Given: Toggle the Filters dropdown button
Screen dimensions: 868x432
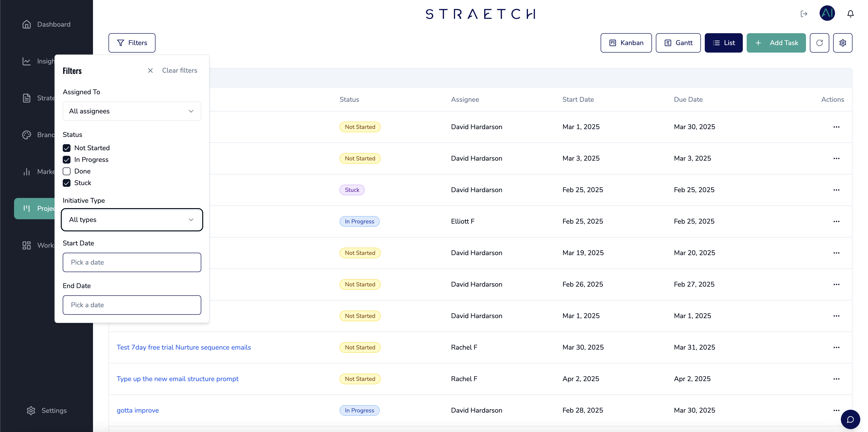Looking at the screenshot, I should point(132,43).
